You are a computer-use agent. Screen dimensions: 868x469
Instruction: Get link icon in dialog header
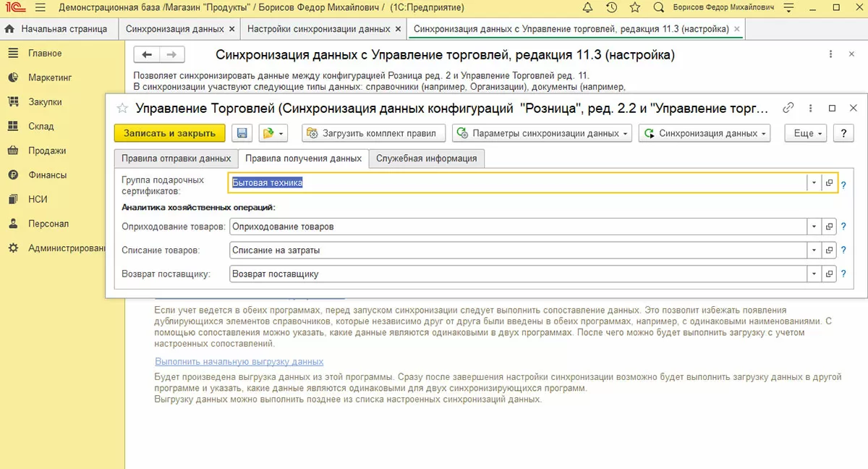click(x=788, y=108)
